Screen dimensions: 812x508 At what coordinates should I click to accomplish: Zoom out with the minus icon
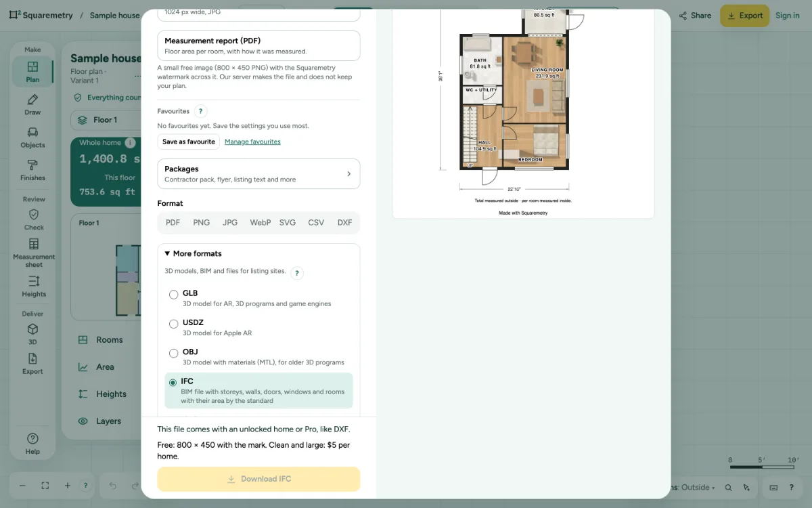click(22, 486)
